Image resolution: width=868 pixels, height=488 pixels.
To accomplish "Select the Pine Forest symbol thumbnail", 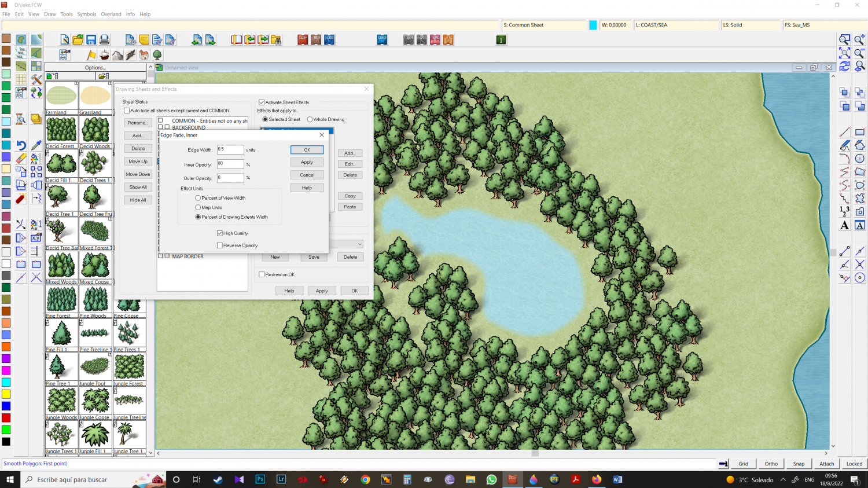I will tap(61, 302).
